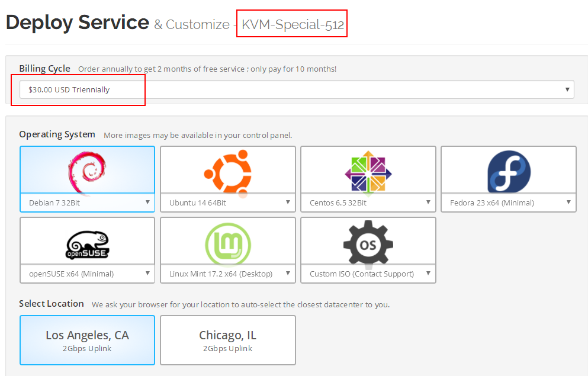Viewport: 588px width, 376px height.
Task: Expand openSUSE x64 (Minimal) version selector
Action: coord(87,274)
